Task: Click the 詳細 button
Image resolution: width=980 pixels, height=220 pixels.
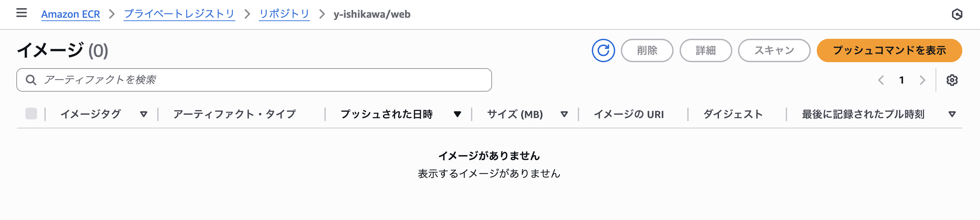Action: (705, 50)
